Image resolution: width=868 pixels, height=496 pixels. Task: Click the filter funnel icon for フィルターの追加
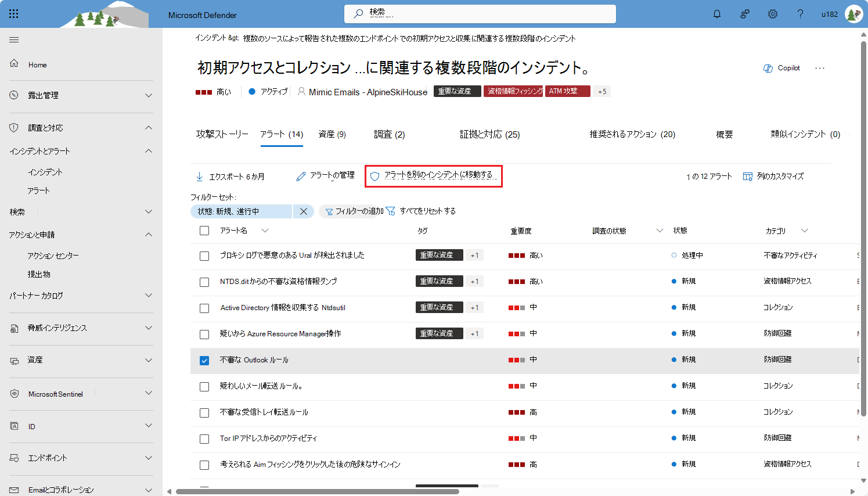point(329,211)
